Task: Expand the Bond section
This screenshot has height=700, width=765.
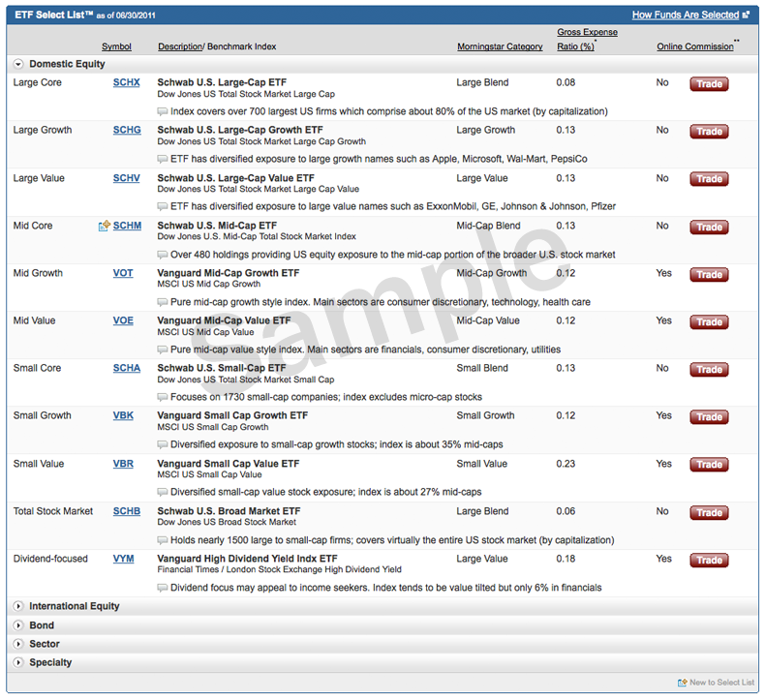Action: (18, 624)
